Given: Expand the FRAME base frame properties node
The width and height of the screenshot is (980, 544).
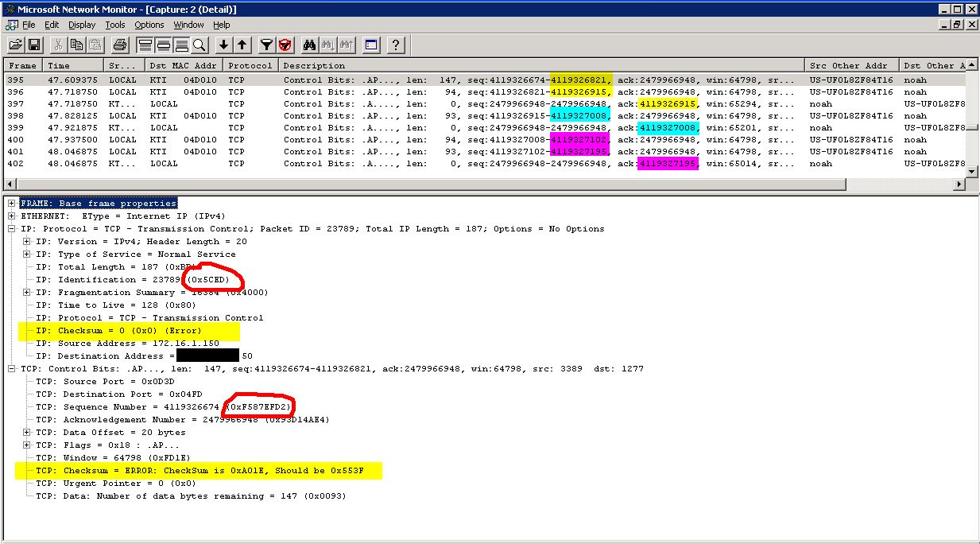Looking at the screenshot, I should (12, 204).
